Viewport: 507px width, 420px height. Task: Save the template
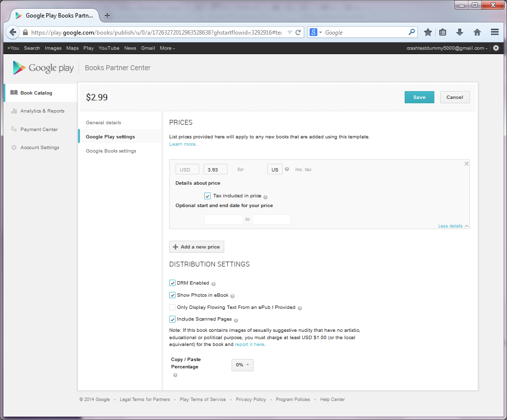[419, 97]
